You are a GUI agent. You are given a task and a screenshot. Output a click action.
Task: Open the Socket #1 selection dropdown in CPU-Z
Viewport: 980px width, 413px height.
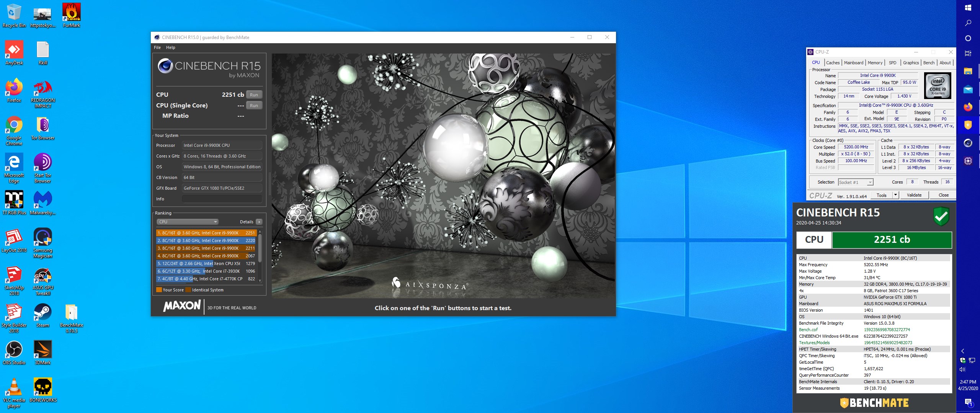click(x=856, y=182)
